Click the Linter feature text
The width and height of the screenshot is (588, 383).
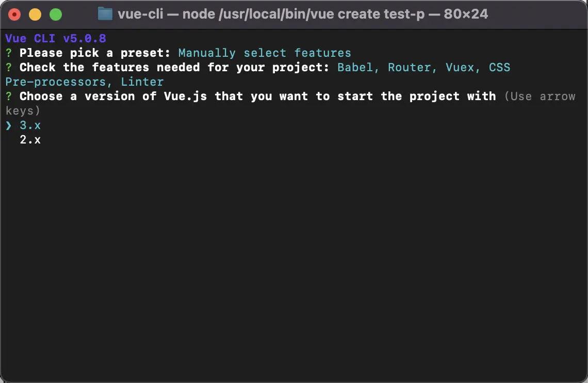pos(142,82)
